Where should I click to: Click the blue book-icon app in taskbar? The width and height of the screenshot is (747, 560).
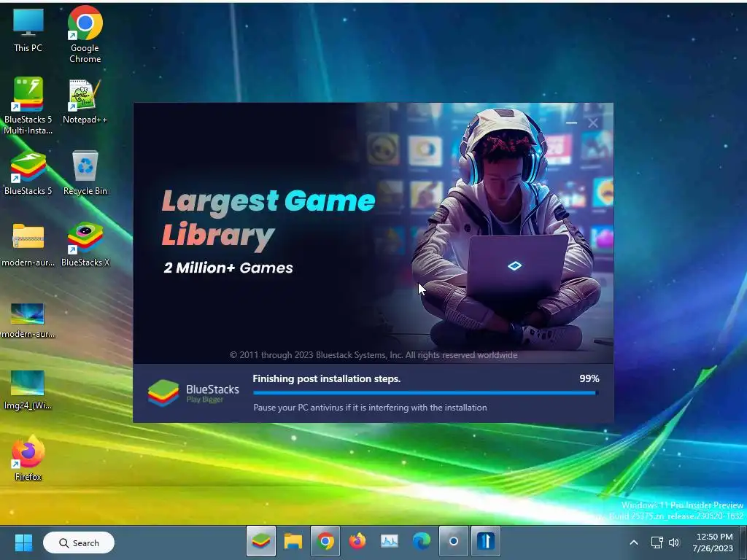coord(485,542)
